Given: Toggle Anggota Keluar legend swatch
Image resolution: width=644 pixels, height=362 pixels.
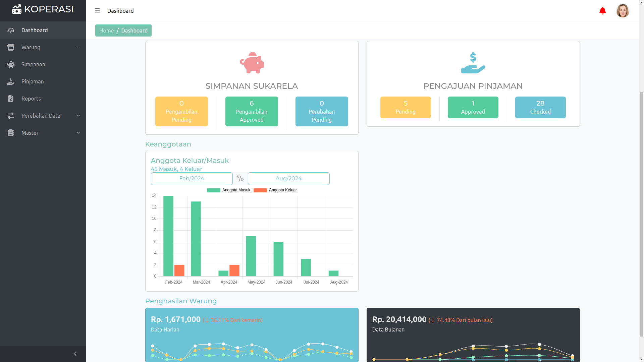Looking at the screenshot, I should pos(260,190).
